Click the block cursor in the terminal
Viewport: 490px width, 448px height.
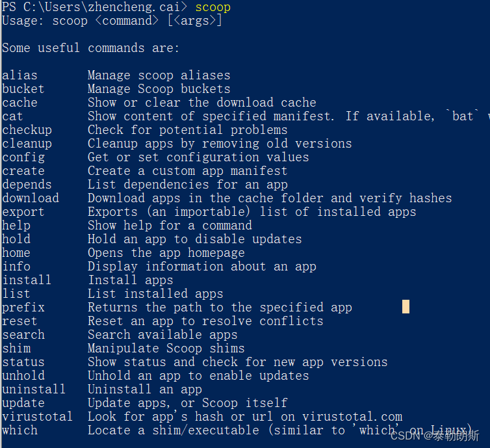(406, 307)
